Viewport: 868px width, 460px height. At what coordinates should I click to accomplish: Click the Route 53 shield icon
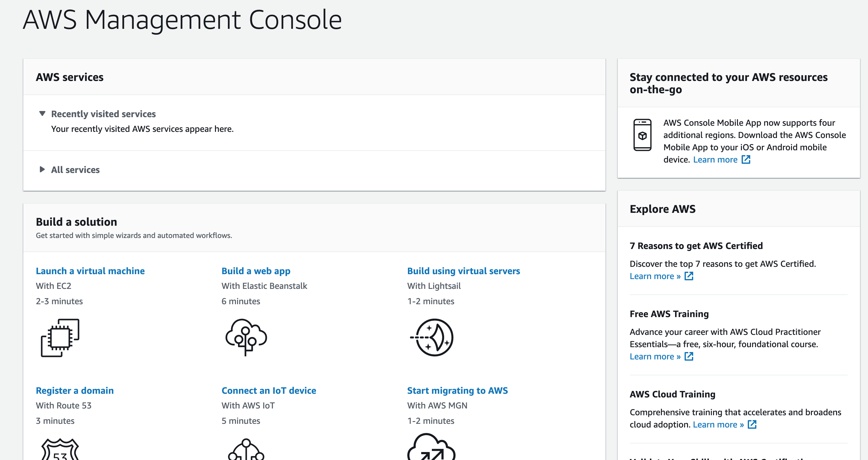[x=60, y=450]
